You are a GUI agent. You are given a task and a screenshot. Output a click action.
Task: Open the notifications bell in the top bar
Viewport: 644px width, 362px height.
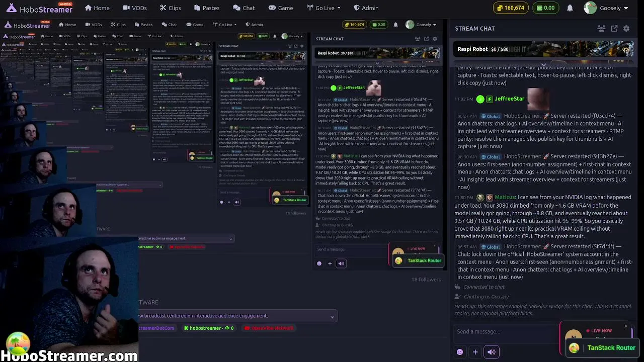570,8
